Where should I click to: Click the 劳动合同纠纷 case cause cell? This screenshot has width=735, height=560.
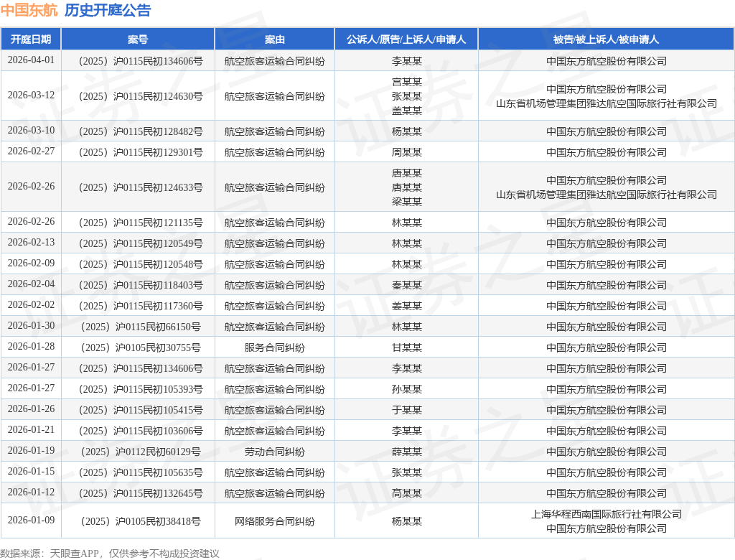(x=274, y=452)
